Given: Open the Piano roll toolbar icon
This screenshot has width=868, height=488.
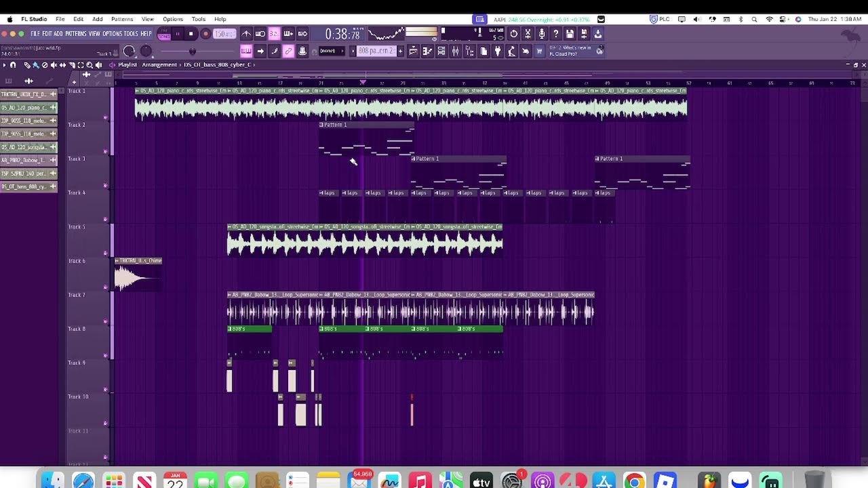Looking at the screenshot, I should tap(427, 51).
